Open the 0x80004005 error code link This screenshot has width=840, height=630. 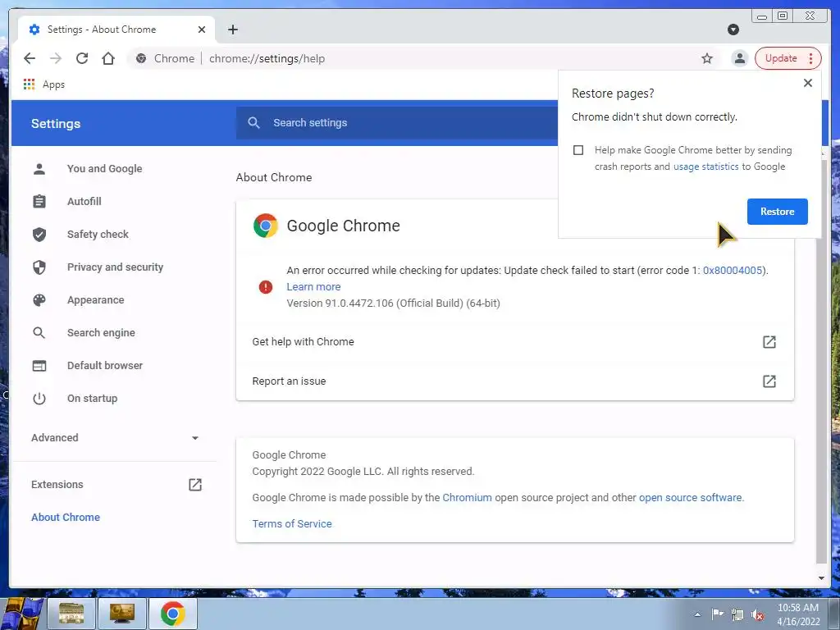(733, 270)
